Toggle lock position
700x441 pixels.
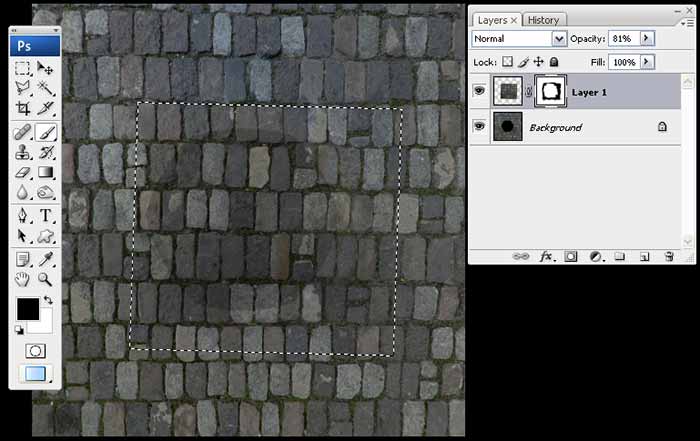538,62
